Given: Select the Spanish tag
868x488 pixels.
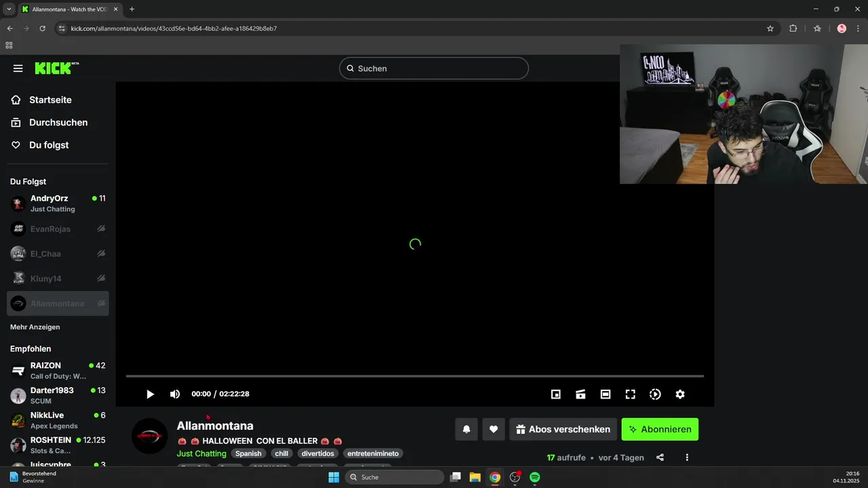Looking at the screenshot, I should 248,453.
